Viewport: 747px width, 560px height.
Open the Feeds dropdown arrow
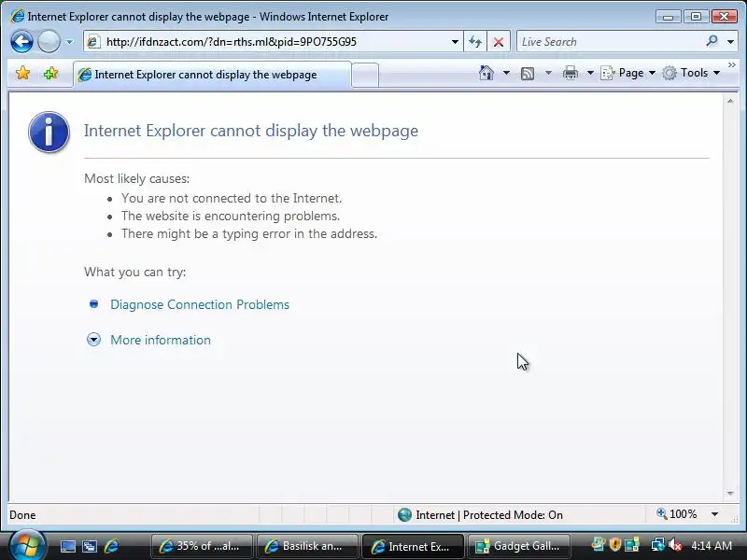548,73
